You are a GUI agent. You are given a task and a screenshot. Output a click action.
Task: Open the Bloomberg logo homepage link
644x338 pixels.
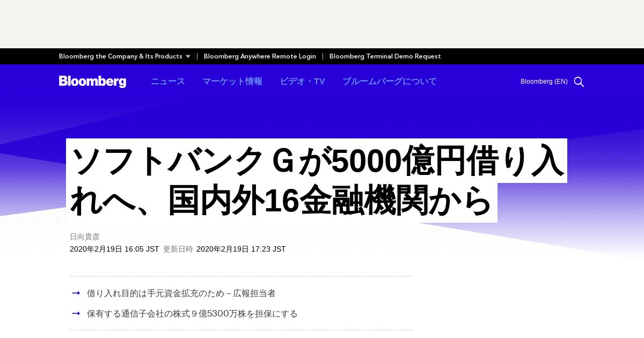click(92, 82)
